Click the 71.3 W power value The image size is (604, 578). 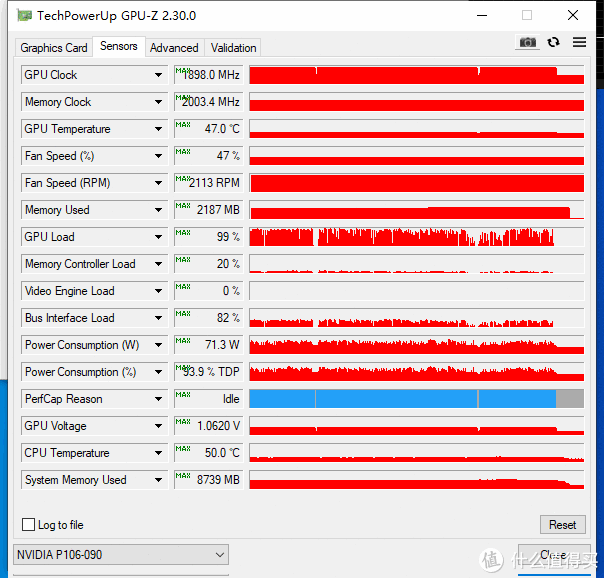(x=208, y=345)
